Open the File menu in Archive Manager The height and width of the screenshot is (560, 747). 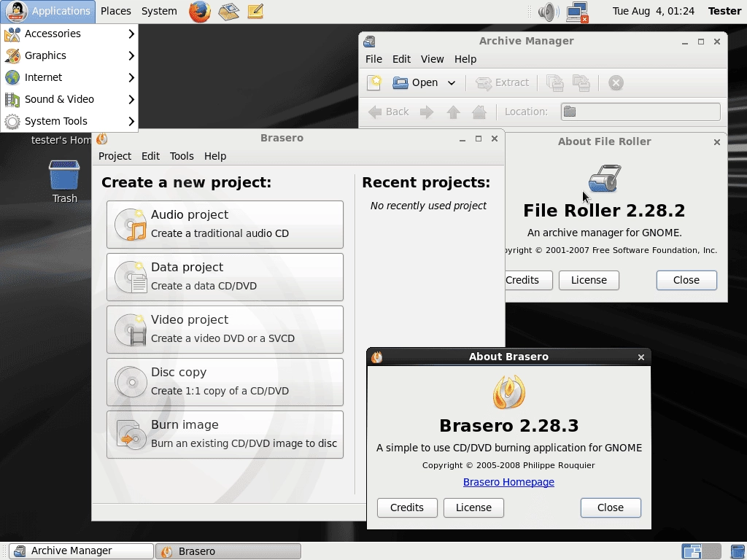[x=373, y=59]
